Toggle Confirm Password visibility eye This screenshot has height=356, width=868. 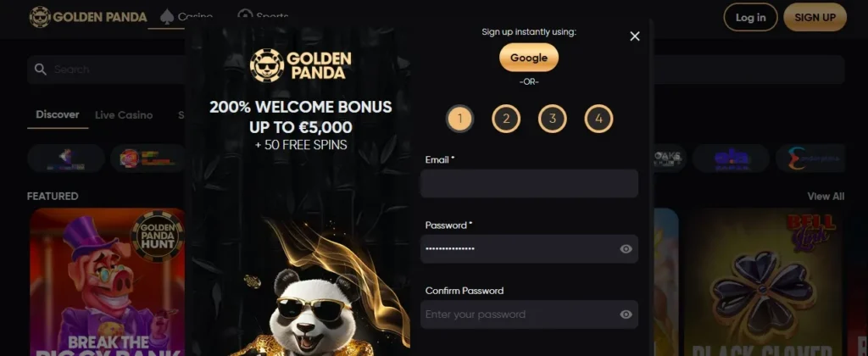pyautogui.click(x=626, y=314)
